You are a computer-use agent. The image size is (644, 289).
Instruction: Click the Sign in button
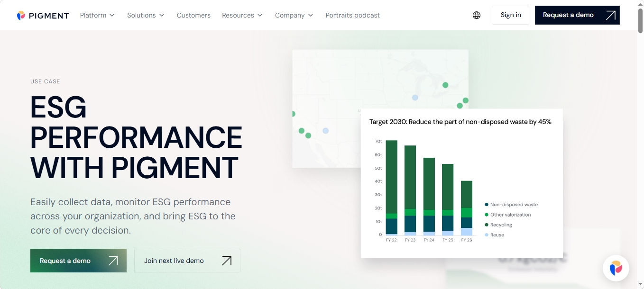[511, 15]
